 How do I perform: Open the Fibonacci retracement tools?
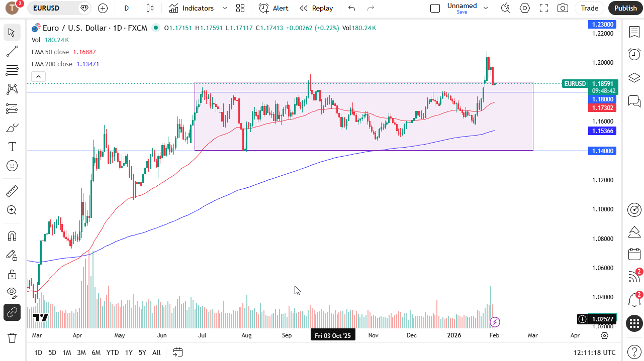click(12, 70)
